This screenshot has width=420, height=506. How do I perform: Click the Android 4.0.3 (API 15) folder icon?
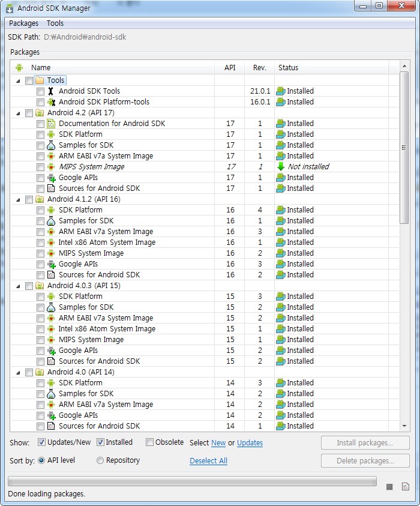coord(40,286)
